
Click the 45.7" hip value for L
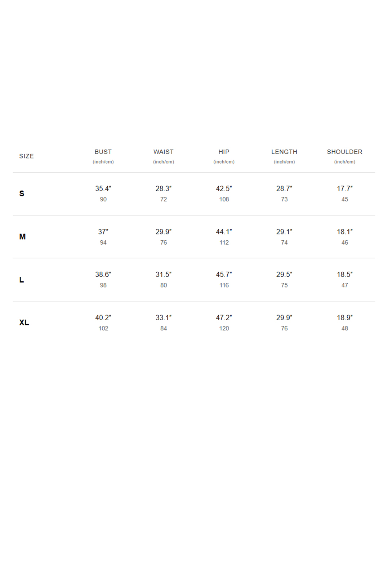224,274
